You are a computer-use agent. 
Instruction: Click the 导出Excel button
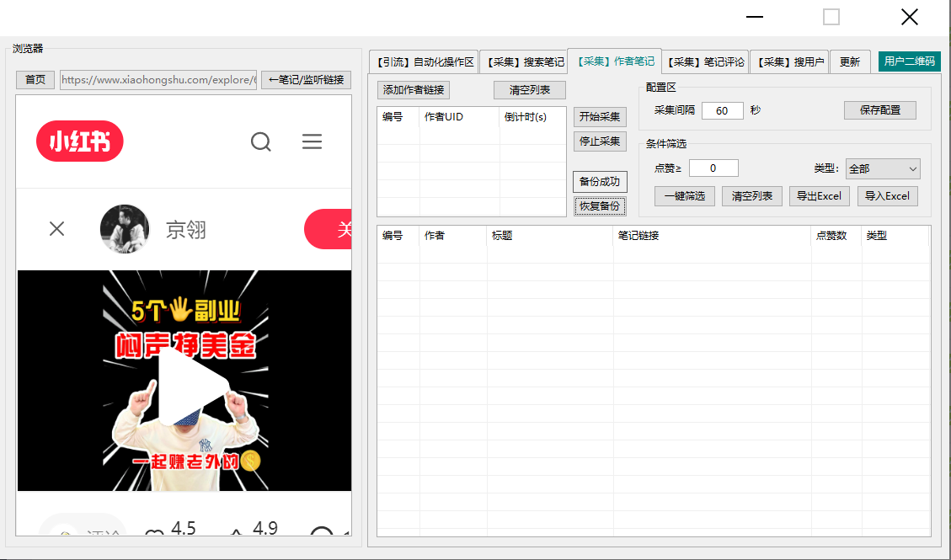click(x=820, y=196)
